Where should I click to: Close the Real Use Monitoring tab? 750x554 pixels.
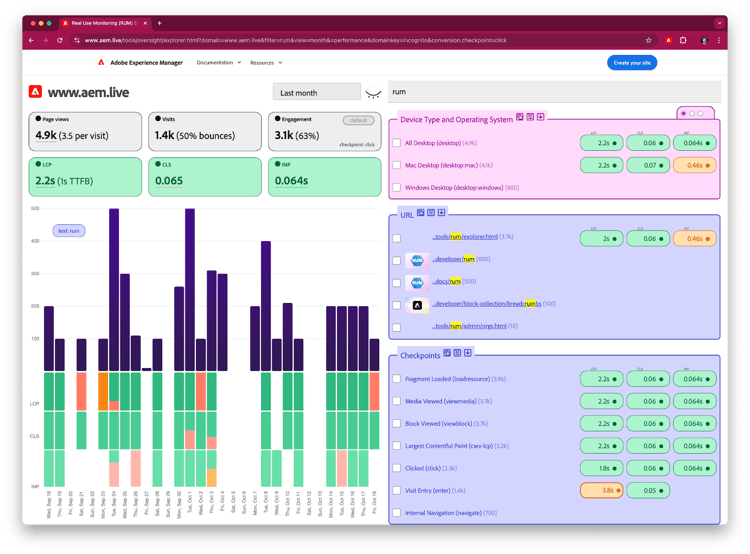pyautogui.click(x=145, y=23)
